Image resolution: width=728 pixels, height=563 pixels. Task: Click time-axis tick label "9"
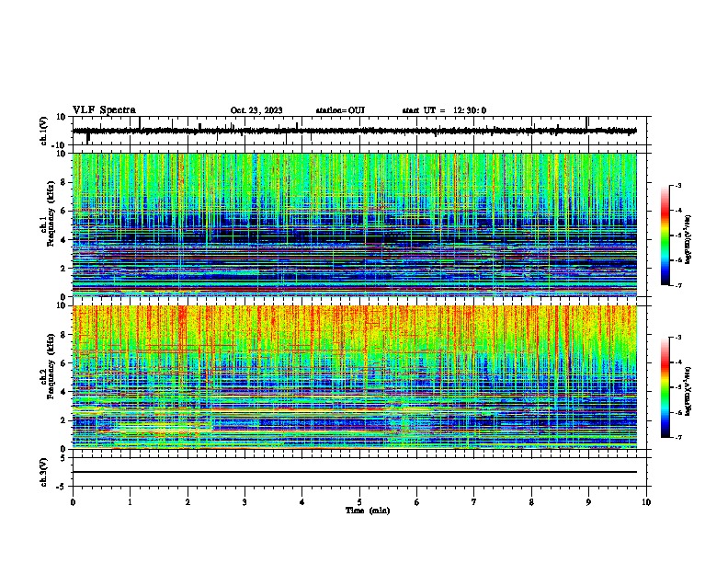click(588, 502)
